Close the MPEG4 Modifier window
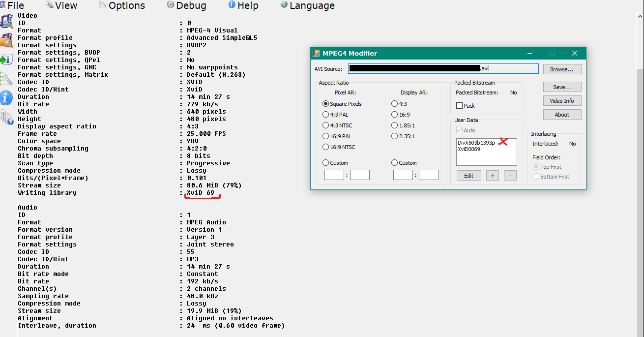Image resolution: width=644 pixels, height=337 pixels. point(574,53)
